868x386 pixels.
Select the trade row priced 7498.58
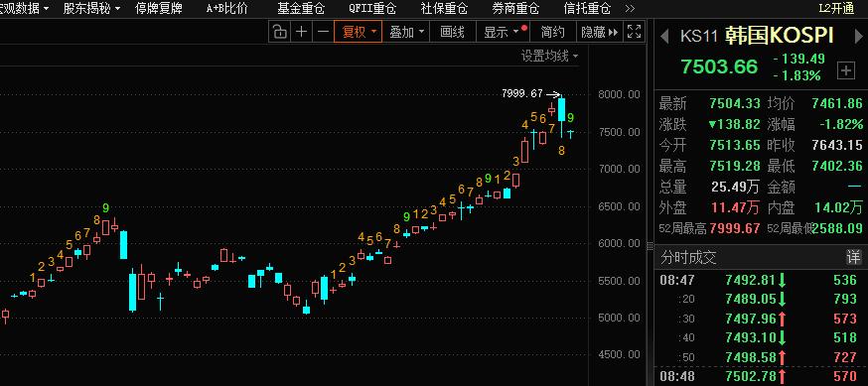click(x=760, y=356)
